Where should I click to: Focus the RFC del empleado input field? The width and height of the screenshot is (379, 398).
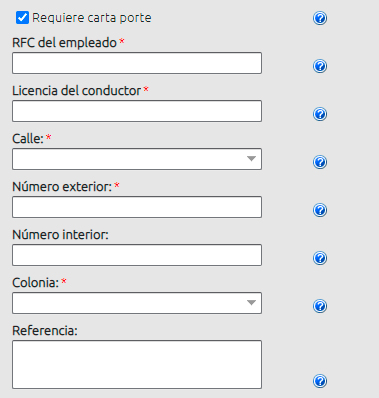(x=137, y=63)
